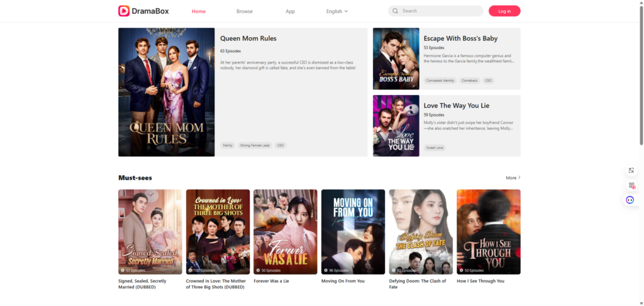Click the Must-sees section heading
This screenshot has width=644, height=306.
point(135,178)
